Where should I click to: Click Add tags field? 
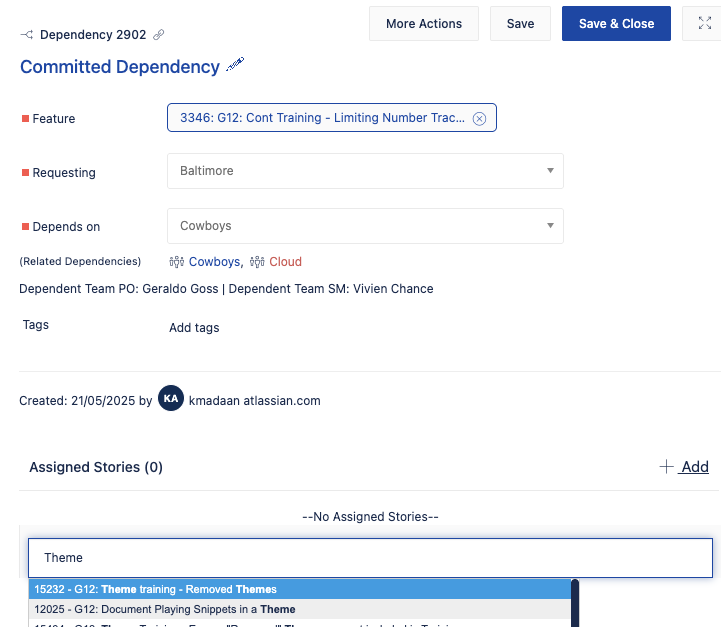coord(194,328)
